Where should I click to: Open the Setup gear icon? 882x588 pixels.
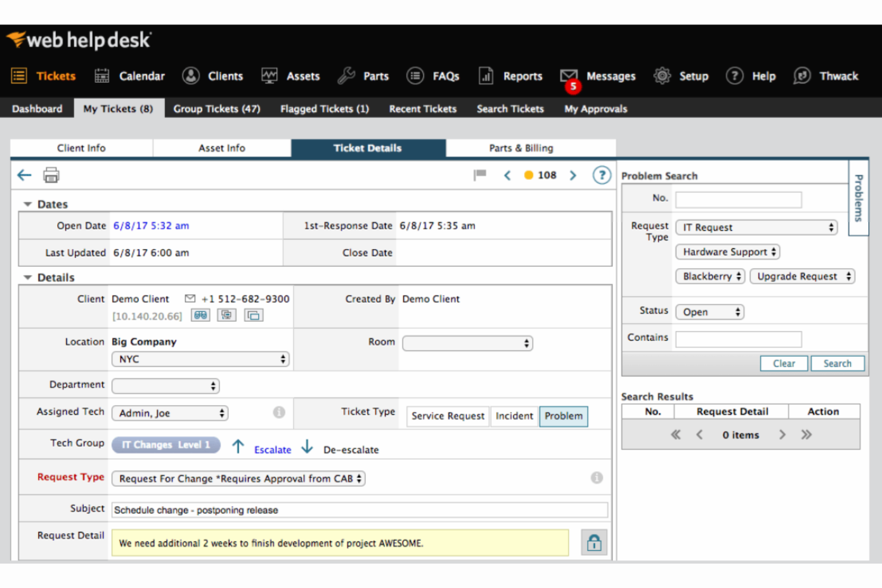pyautogui.click(x=661, y=76)
